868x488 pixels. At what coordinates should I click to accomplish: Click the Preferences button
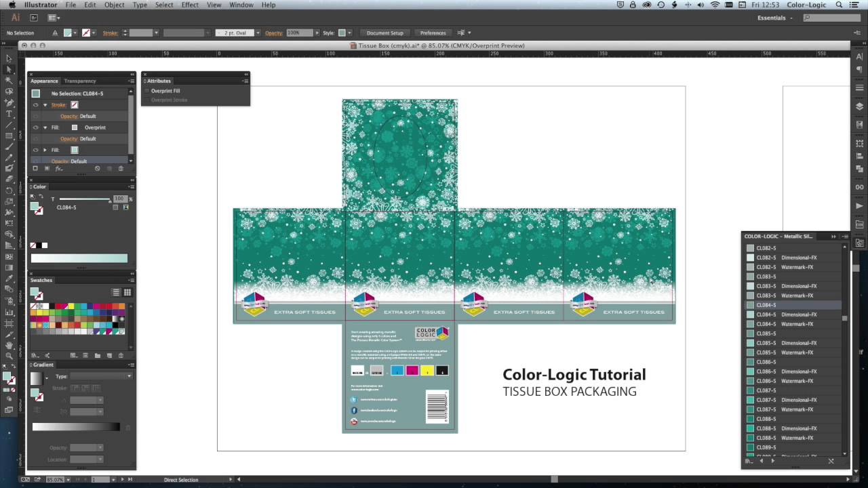tap(433, 33)
